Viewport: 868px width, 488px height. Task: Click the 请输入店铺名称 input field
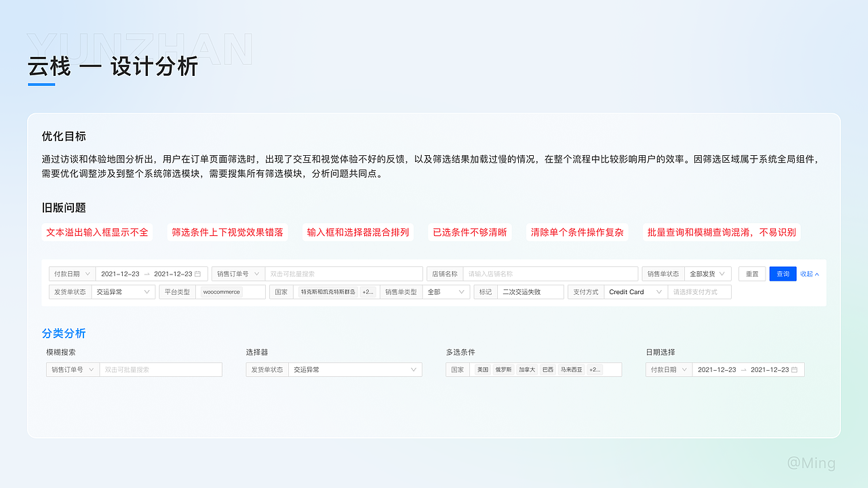pyautogui.click(x=551, y=274)
